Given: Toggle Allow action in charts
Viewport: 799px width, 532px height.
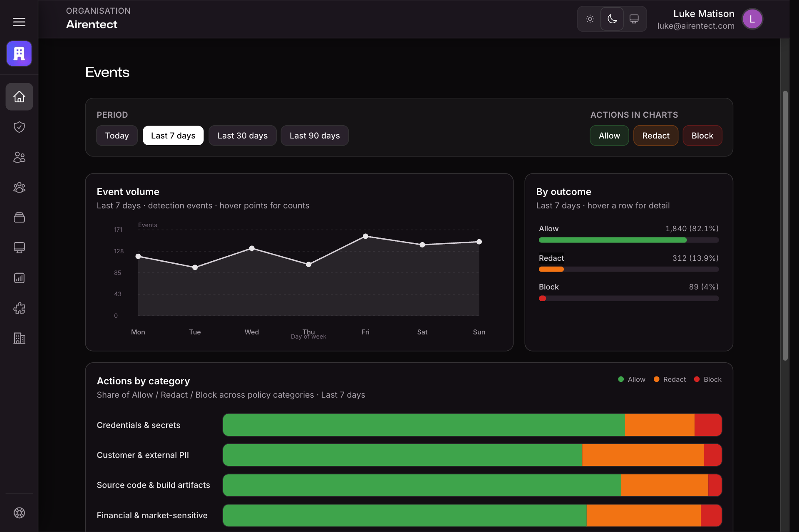Looking at the screenshot, I should (x=609, y=136).
